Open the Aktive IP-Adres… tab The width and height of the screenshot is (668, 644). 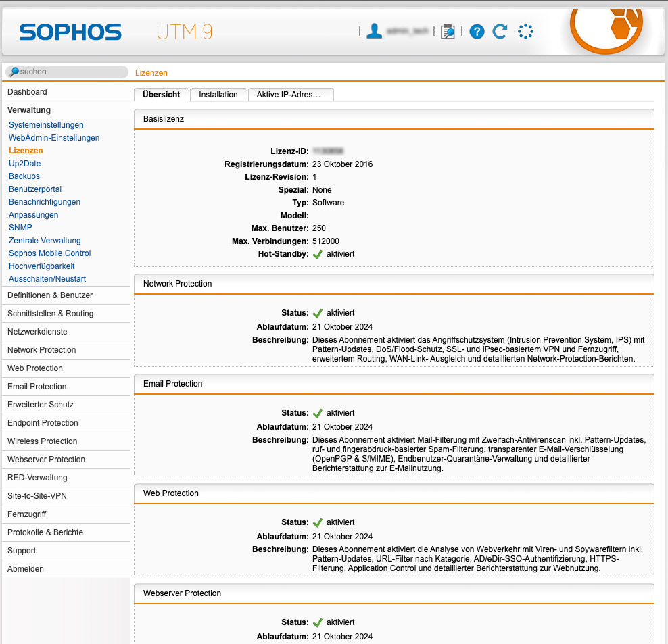pyautogui.click(x=291, y=95)
